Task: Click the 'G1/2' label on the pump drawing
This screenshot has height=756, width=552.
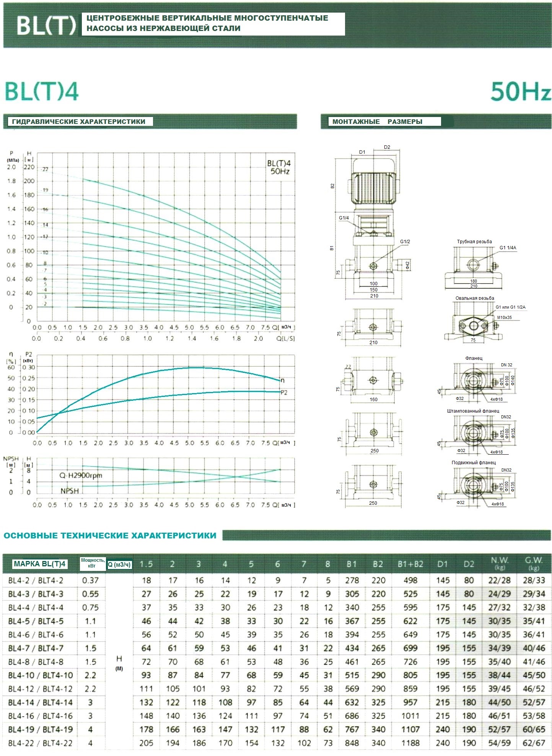Action: click(x=405, y=242)
